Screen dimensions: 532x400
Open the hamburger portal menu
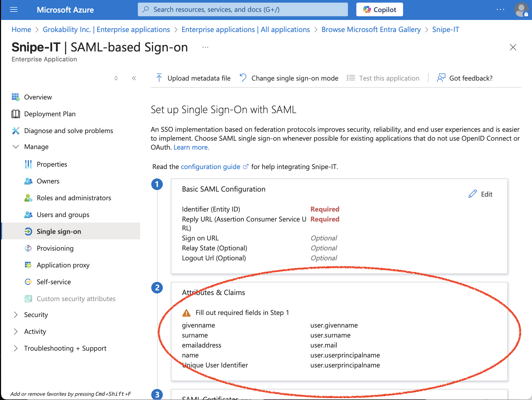[14, 10]
